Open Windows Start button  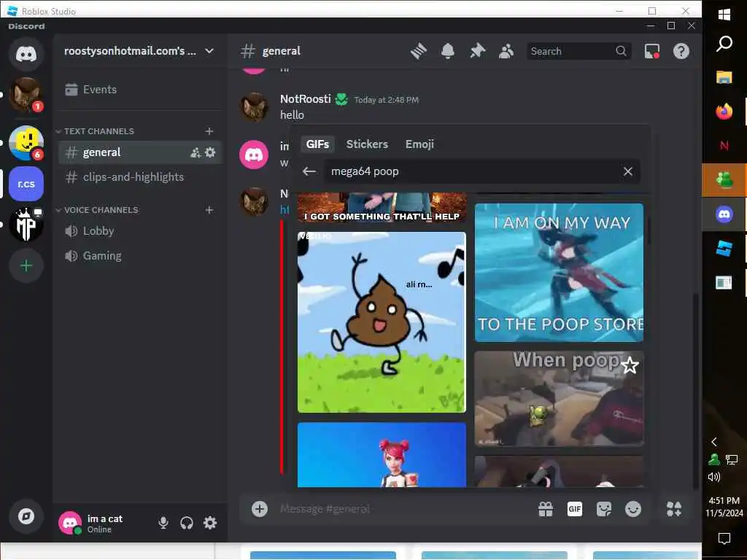tap(724, 15)
